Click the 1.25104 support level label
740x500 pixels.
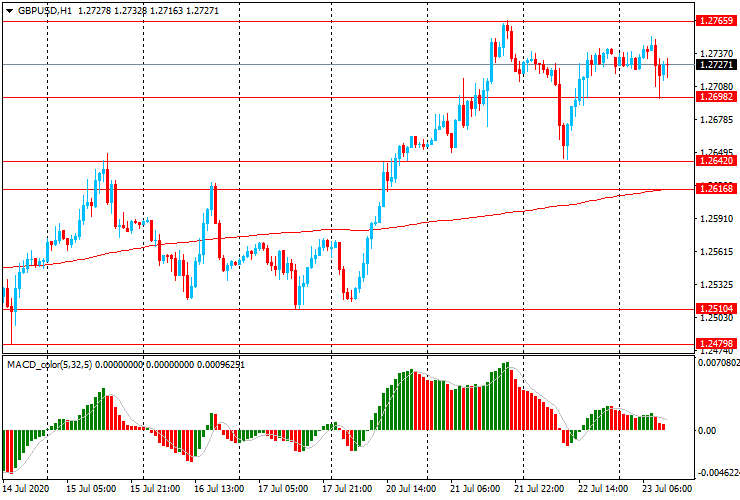716,309
